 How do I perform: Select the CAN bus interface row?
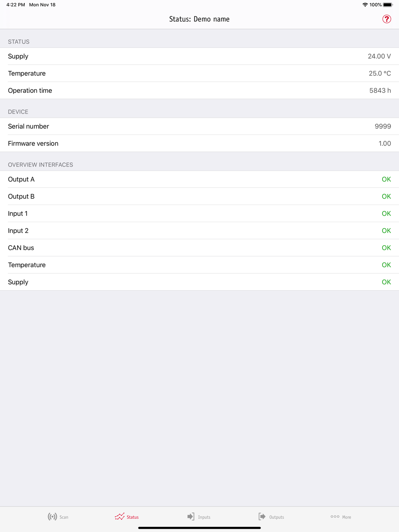(199, 248)
